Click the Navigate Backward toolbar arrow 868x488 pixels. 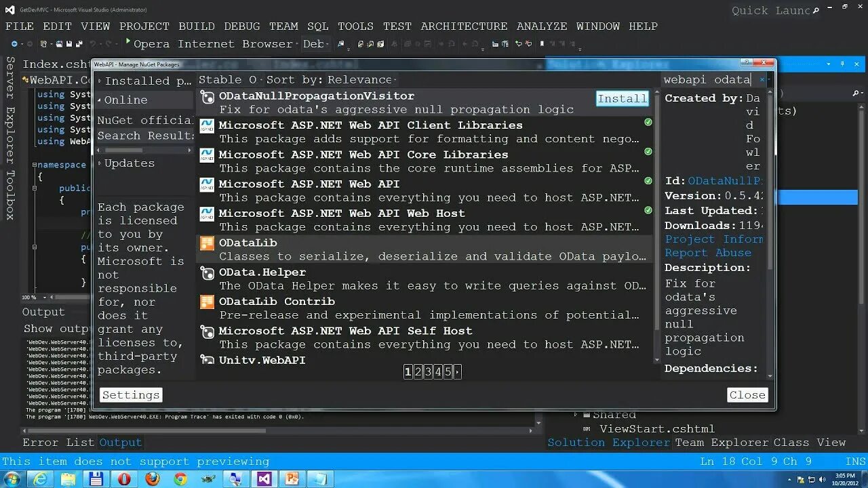[14, 44]
